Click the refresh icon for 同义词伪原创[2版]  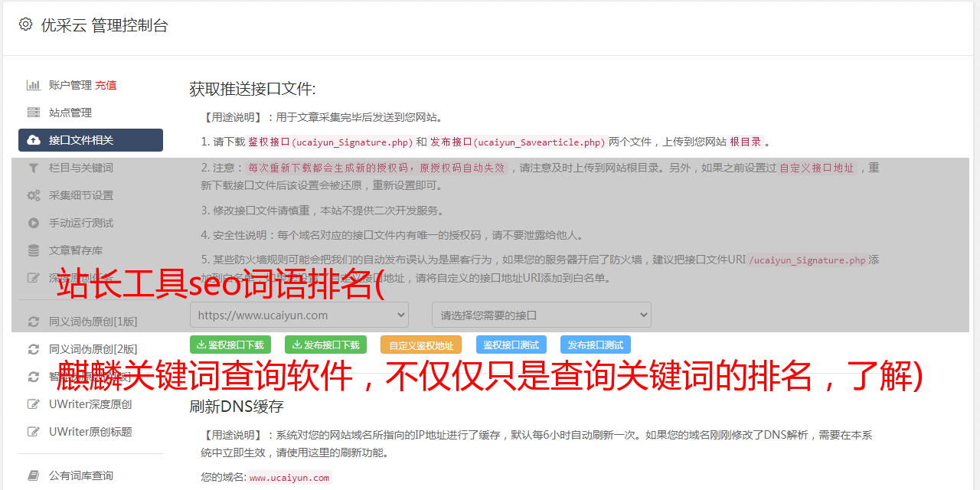34,349
